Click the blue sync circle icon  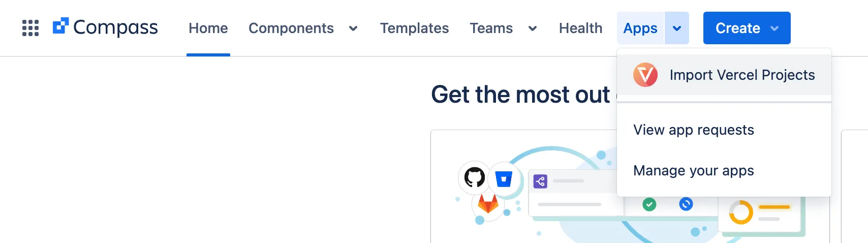point(686,204)
